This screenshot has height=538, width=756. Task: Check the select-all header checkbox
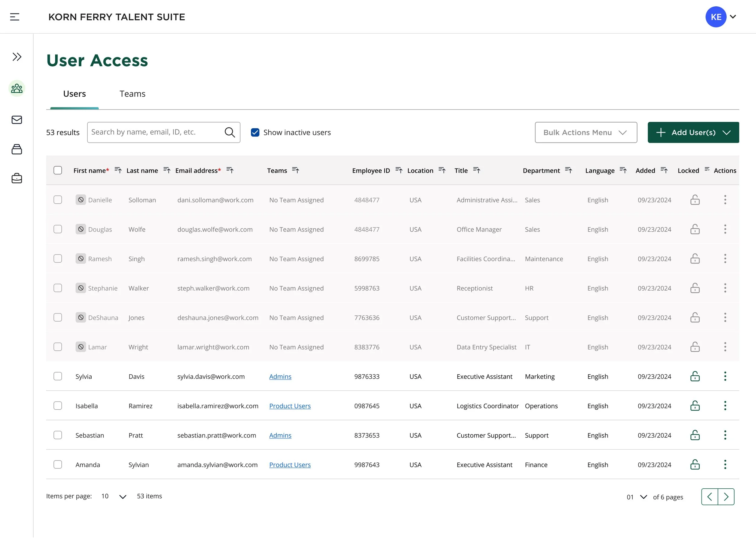tap(58, 171)
